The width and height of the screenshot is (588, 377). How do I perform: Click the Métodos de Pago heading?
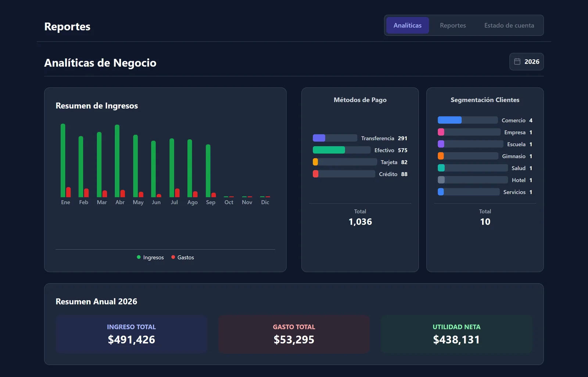pyautogui.click(x=360, y=100)
